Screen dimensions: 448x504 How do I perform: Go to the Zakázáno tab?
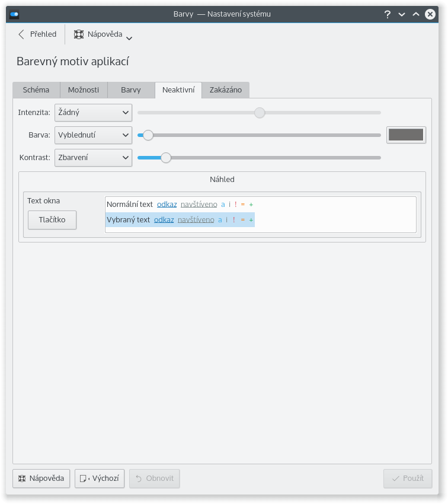(x=226, y=90)
